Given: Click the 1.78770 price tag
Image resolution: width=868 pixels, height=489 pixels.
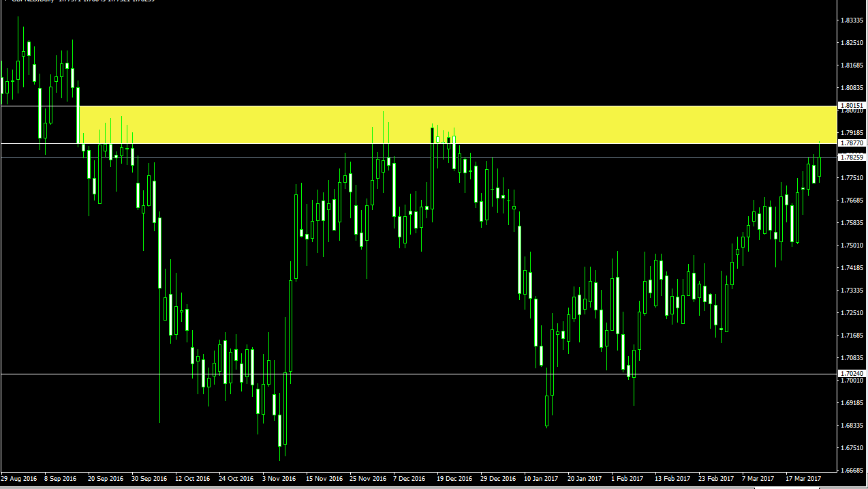Looking at the screenshot, I should coord(852,143).
